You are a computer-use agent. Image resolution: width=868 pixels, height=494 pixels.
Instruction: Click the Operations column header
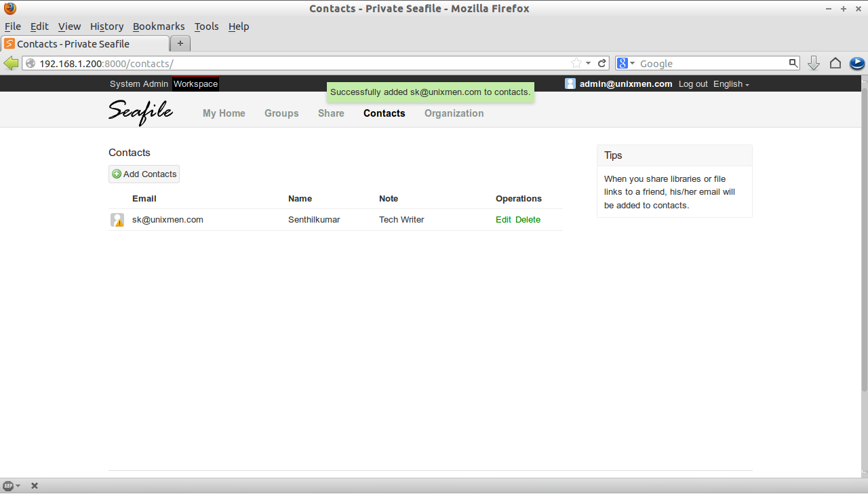click(519, 199)
